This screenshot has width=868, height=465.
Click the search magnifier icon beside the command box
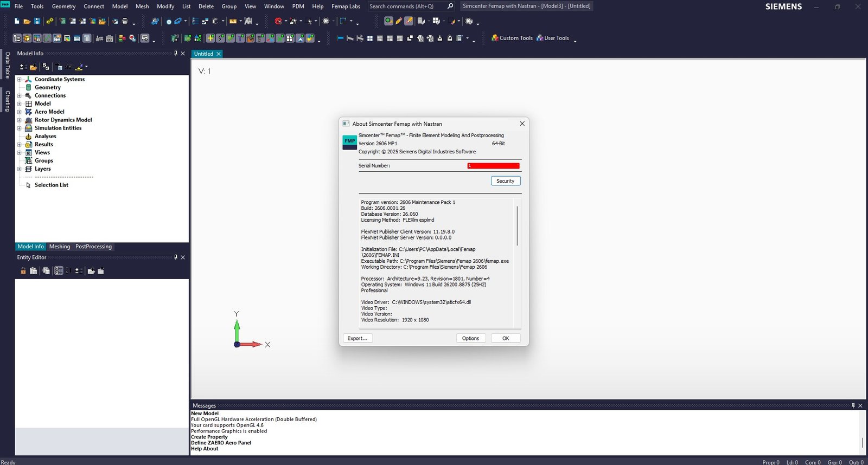coord(450,6)
